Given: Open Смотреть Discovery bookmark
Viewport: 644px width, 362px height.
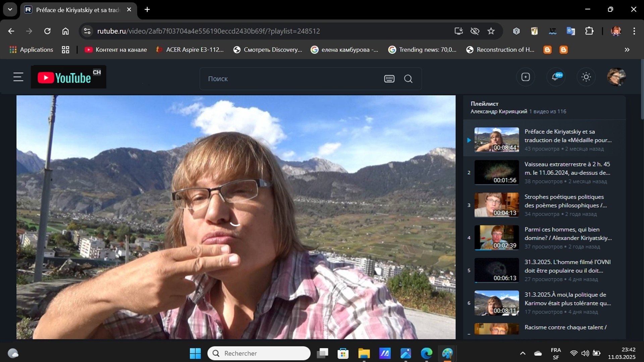Looking at the screenshot, I should [x=268, y=50].
